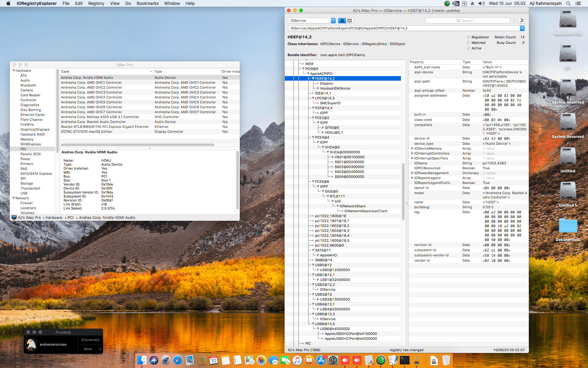
Task: Open Trash in the Dock
Action: (x=446, y=360)
